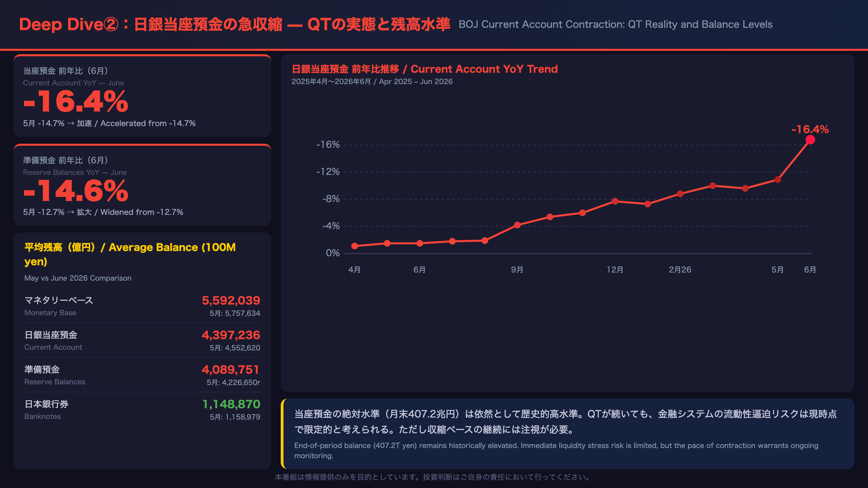The image size is (868, 488).
Task: Click 'Reserve Balances YoY — June' caption
Action: click(x=75, y=172)
